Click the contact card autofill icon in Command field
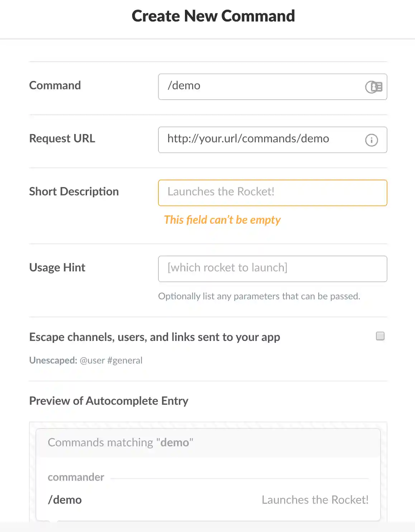The height and width of the screenshot is (532, 415). (376, 87)
